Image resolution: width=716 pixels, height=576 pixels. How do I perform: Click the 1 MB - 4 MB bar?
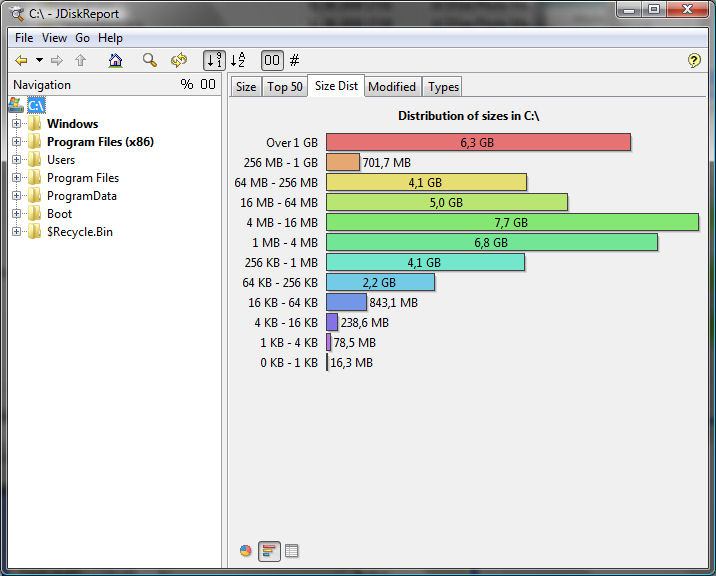[x=492, y=243]
